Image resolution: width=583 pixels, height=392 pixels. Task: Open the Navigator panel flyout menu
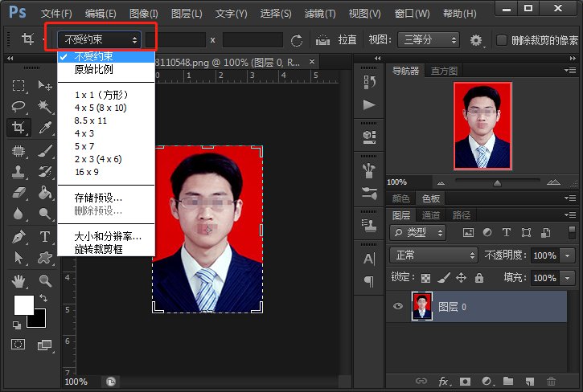click(x=570, y=70)
